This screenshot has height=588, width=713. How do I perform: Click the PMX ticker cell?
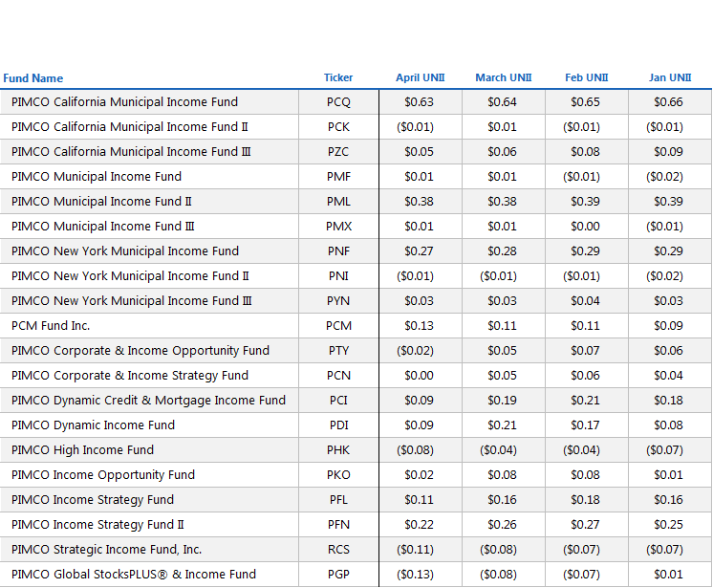tap(338, 226)
